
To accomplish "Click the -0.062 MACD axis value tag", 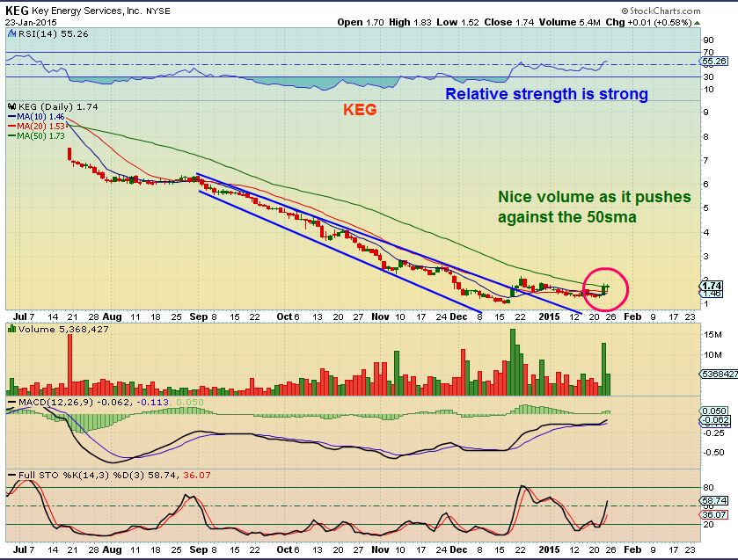I will pyautogui.click(x=715, y=419).
